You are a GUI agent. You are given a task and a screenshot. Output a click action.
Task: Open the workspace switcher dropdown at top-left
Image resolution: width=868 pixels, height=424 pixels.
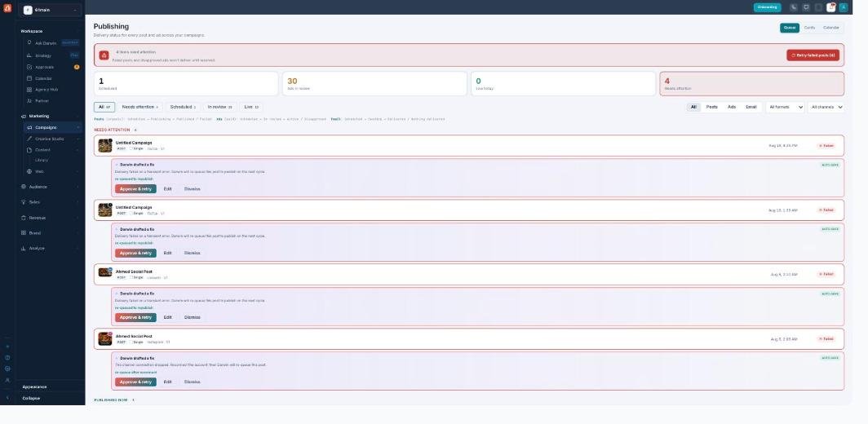click(50, 10)
